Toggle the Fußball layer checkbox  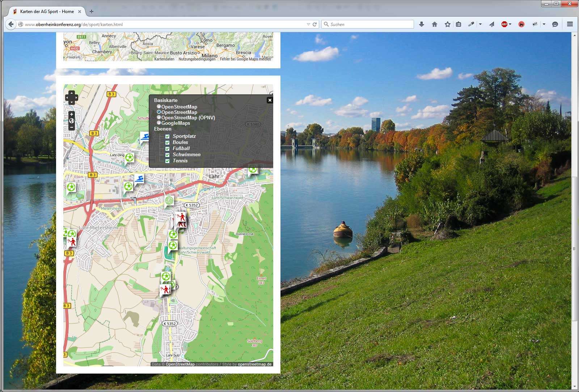pyautogui.click(x=168, y=149)
